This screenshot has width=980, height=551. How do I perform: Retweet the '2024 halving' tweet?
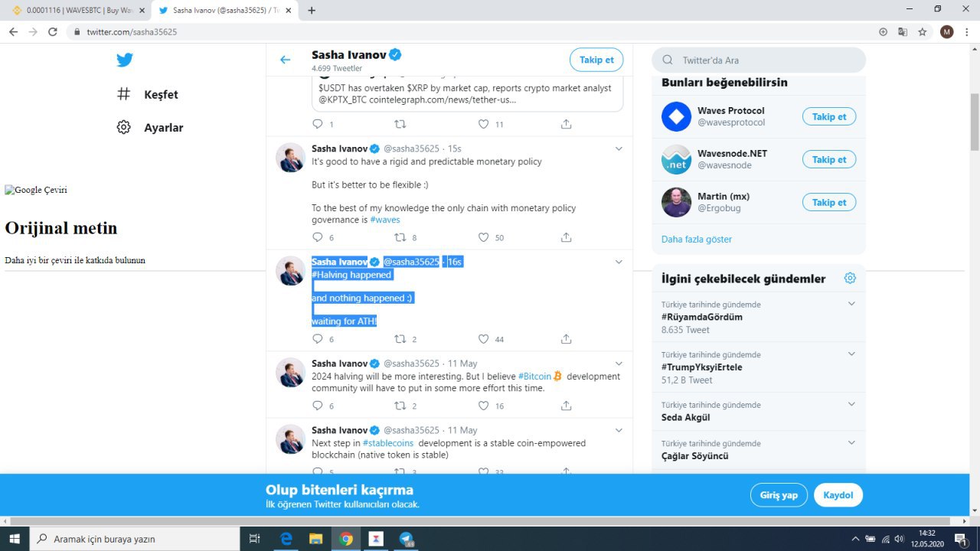400,406
